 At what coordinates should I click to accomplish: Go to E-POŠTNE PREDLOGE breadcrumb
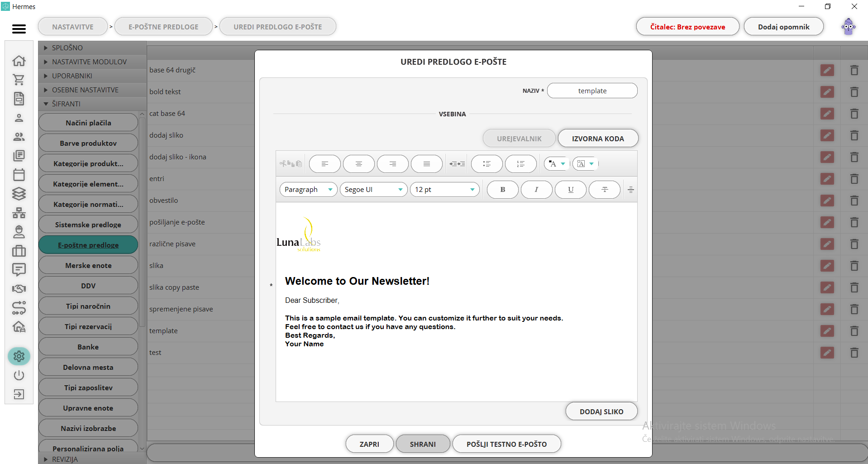coord(163,27)
